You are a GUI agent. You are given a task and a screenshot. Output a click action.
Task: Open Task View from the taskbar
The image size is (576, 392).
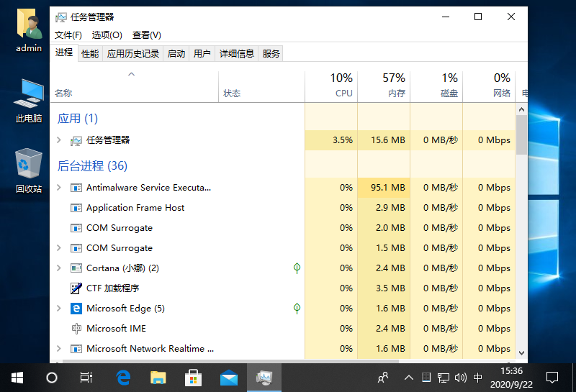tap(86, 377)
